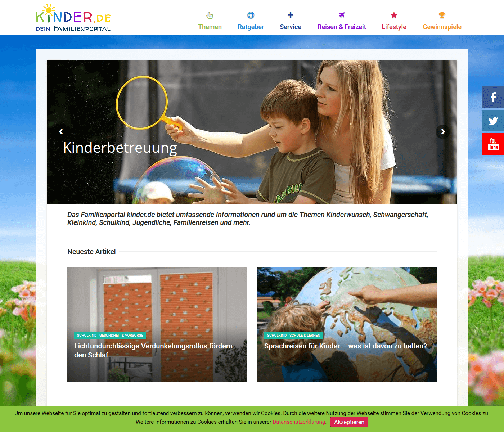Click the plus icon above Service
The image size is (504, 432).
click(x=291, y=15)
